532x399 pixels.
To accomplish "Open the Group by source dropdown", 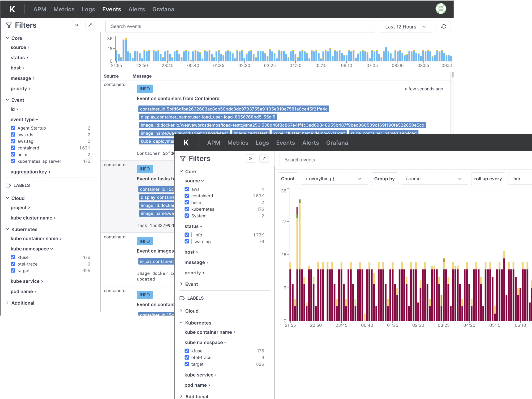I will point(434,178).
